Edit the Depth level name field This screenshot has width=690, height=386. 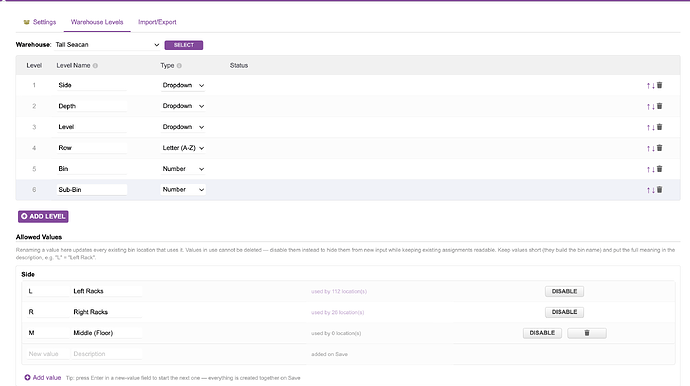coord(92,106)
